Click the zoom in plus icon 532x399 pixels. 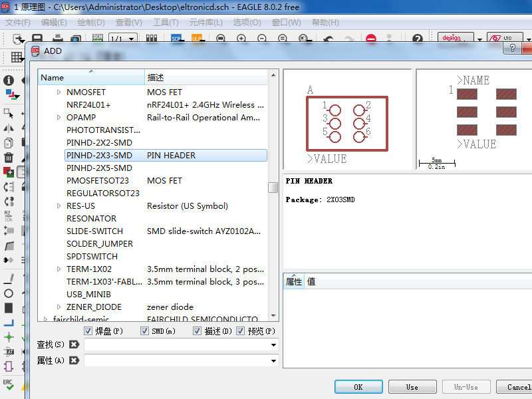coord(241,39)
